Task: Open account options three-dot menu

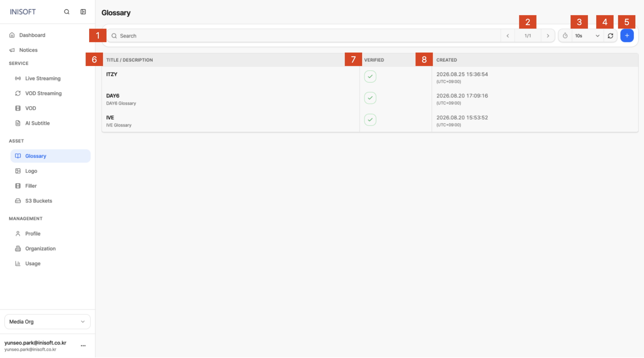Action: pos(83,346)
